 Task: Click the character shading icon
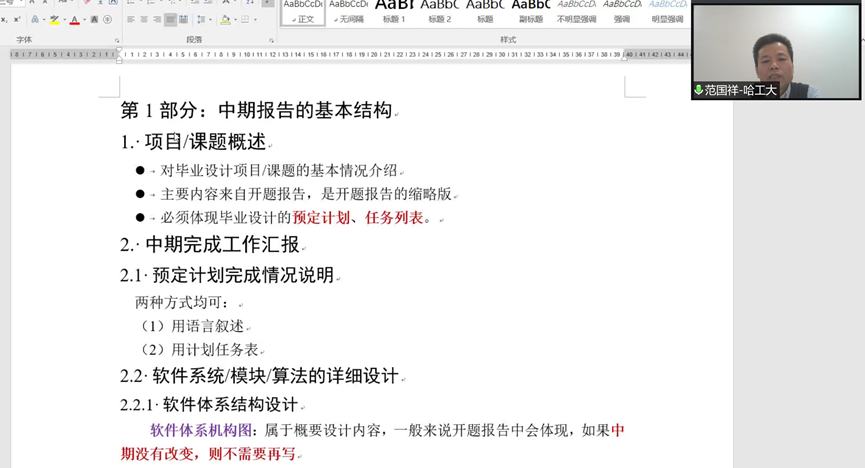[x=93, y=19]
